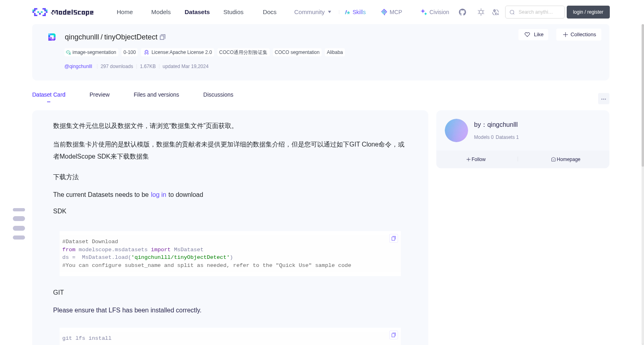Click the '297 downloads' text
Image resolution: width=644 pixels, height=345 pixels.
[x=117, y=66]
